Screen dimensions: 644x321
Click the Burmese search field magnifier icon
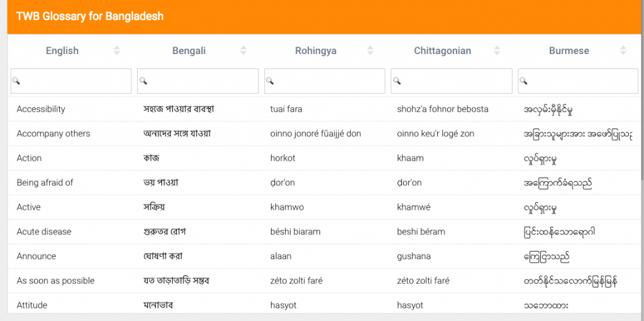[x=524, y=81]
